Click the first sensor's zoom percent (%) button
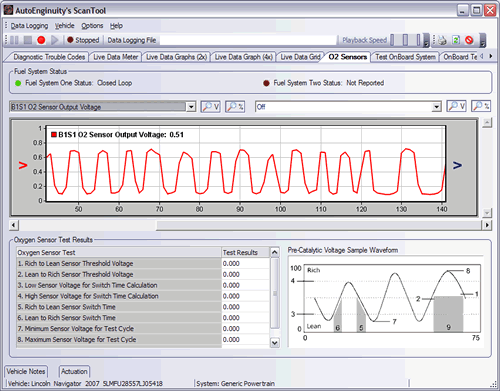This screenshot has width=500, height=391. coord(235,107)
